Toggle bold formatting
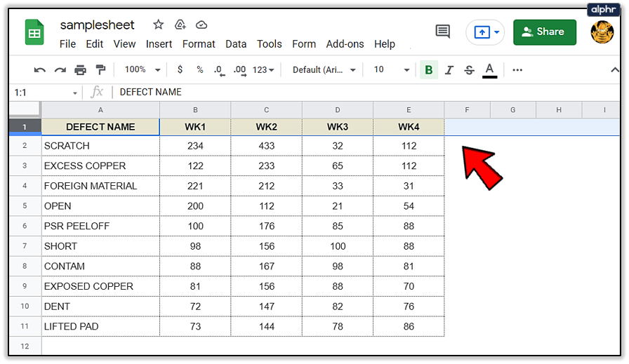This screenshot has width=629, height=364. click(428, 70)
